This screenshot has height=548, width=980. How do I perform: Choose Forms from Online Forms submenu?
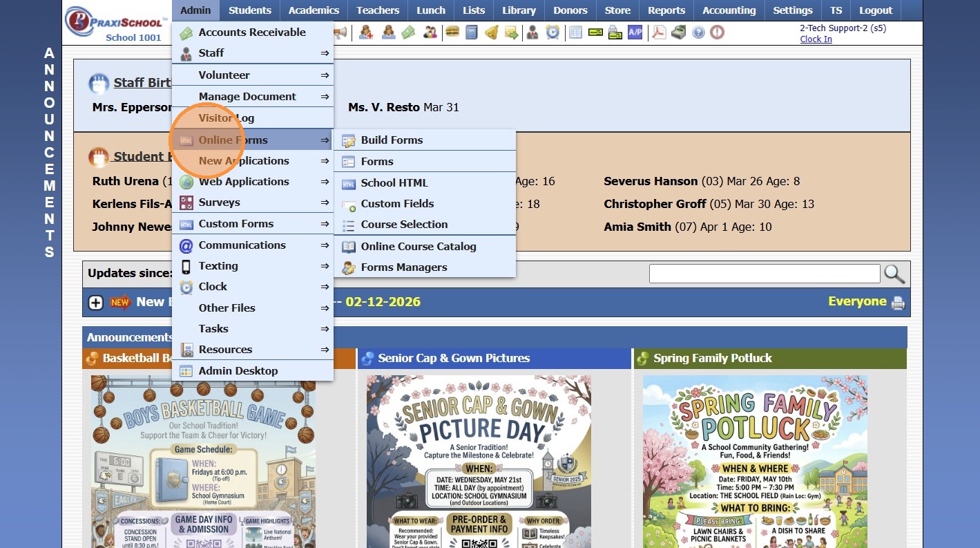[425, 162]
